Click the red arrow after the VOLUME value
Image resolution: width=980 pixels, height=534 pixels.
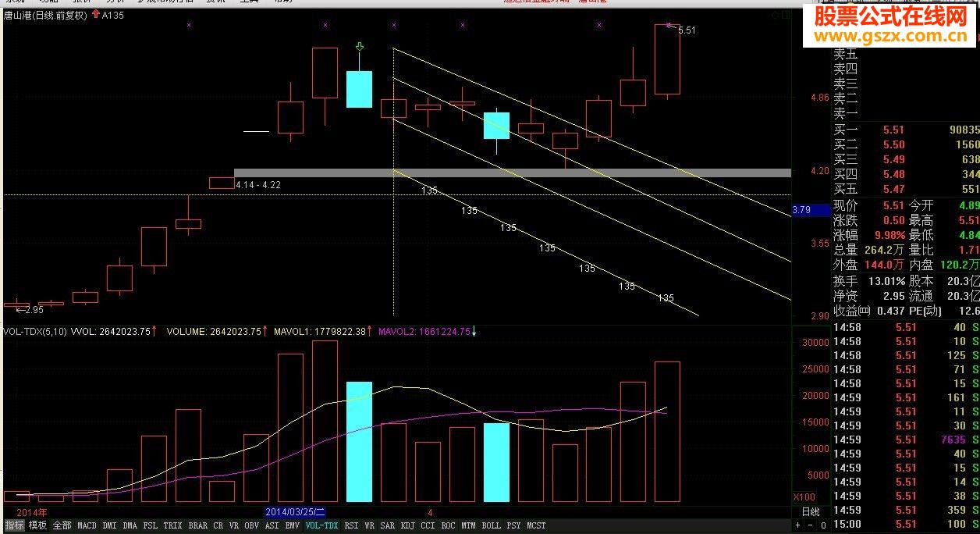[x=265, y=332]
